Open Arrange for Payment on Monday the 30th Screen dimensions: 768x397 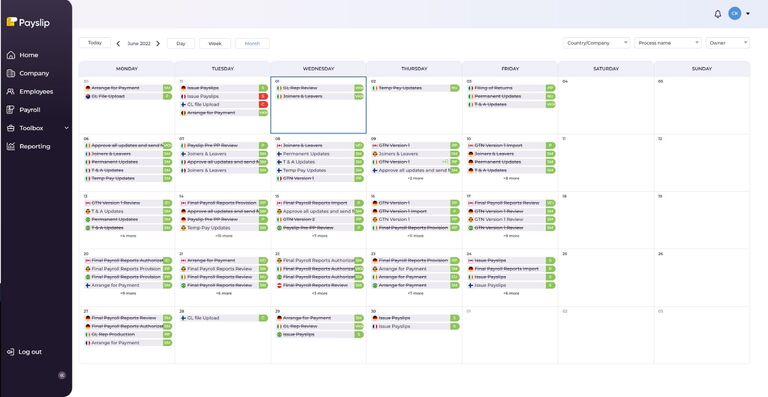tap(127, 88)
